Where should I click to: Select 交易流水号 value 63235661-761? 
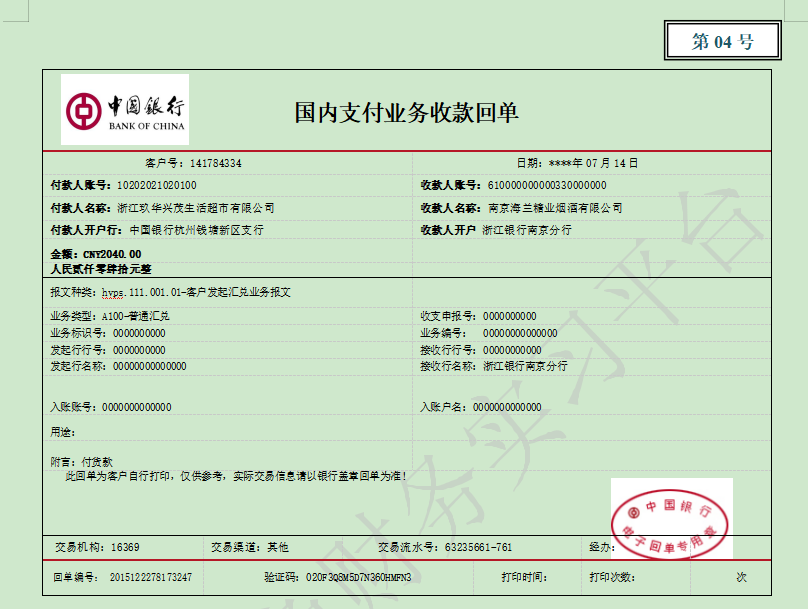(478, 547)
